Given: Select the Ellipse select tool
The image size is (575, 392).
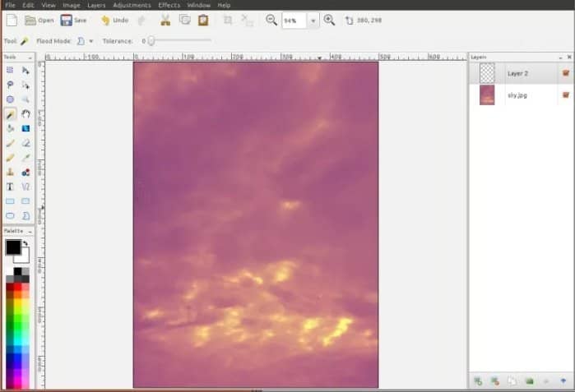Looking at the screenshot, I should tap(10, 99).
